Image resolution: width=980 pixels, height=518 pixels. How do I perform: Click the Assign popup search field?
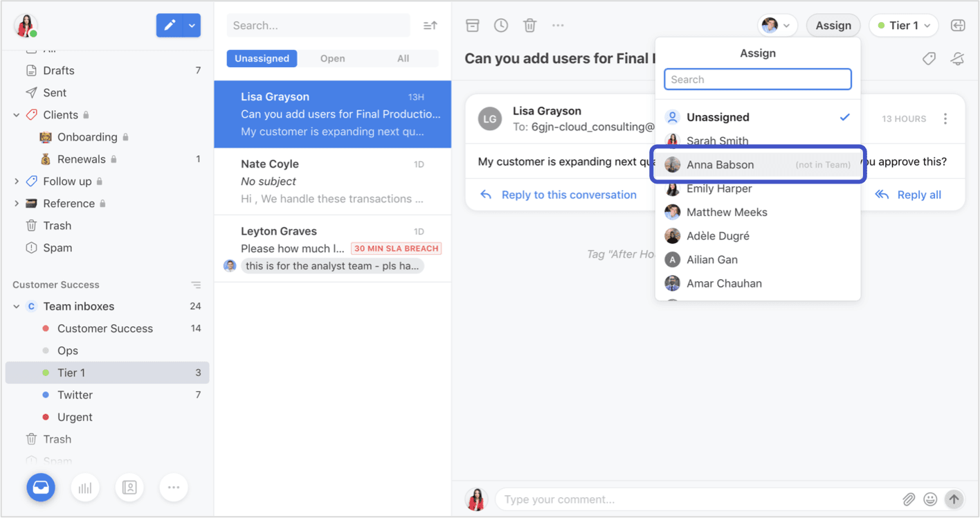[758, 80]
